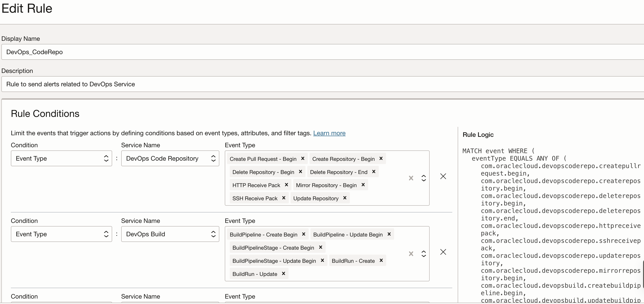This screenshot has height=304, width=644.
Task: Expand the Code Repository event type list
Action: point(424,178)
